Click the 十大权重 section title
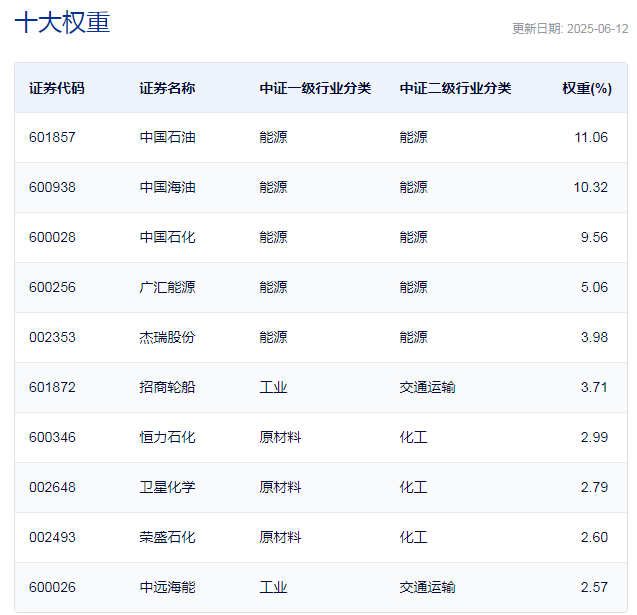 (62, 23)
